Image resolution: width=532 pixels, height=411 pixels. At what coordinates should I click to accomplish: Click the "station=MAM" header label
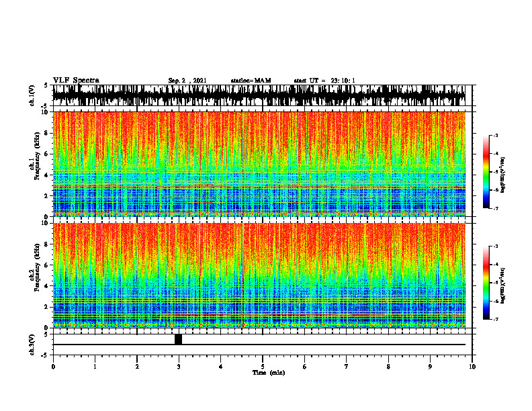(x=251, y=81)
